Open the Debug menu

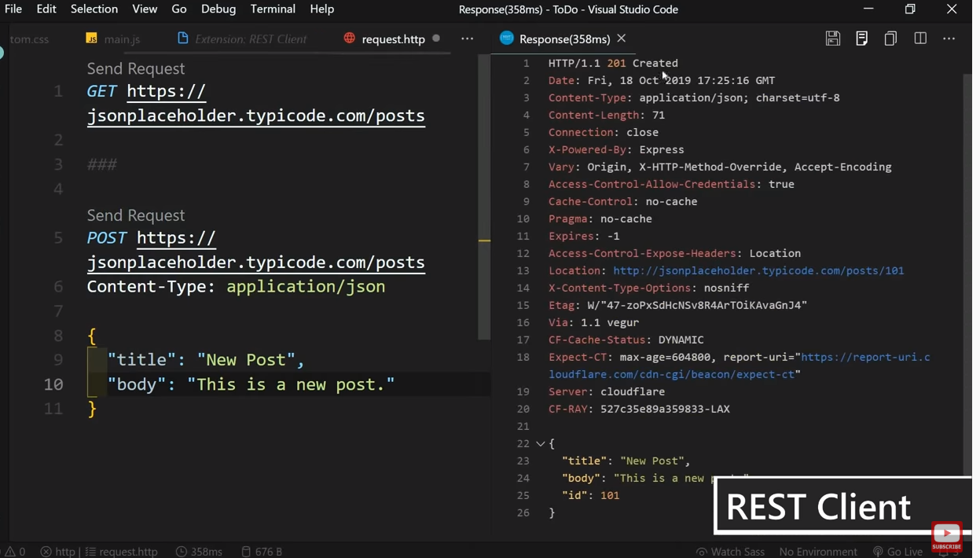pos(218,9)
